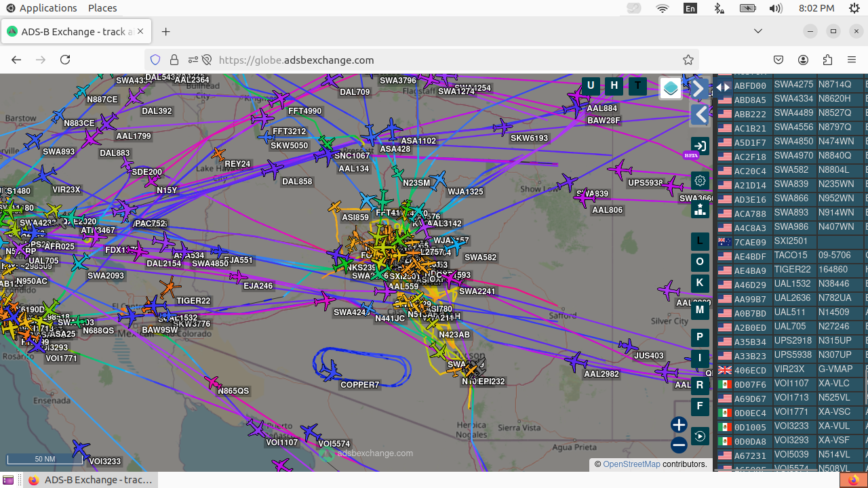The image size is (868, 488).
Task: Open Firefox shield tracking protection icon
Action: click(x=155, y=60)
